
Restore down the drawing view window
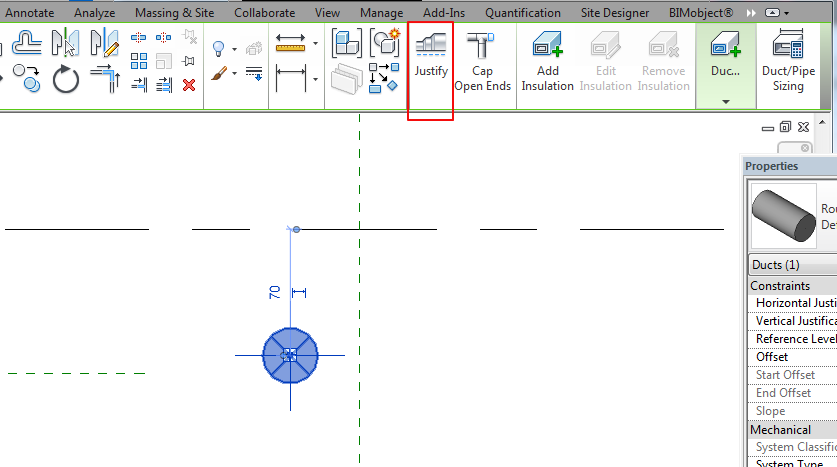(785, 127)
